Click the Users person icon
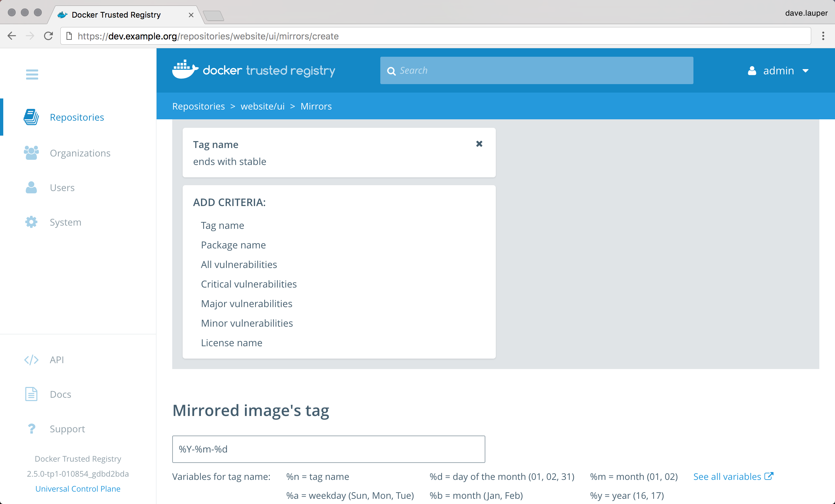 click(x=31, y=188)
